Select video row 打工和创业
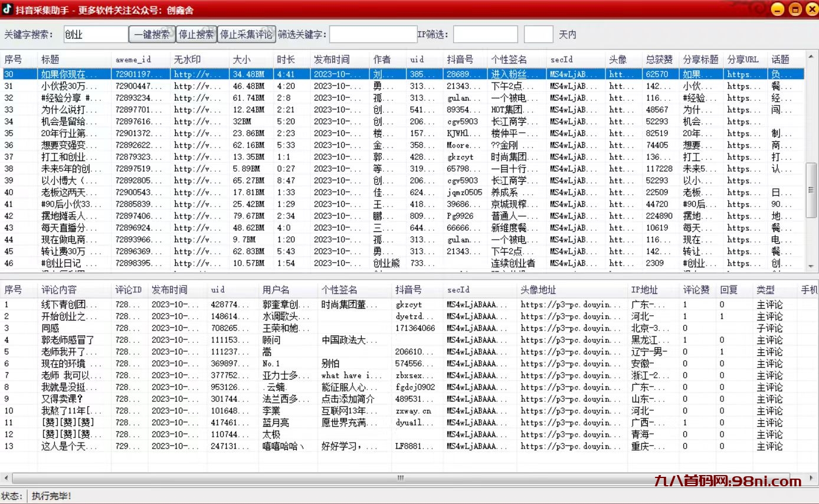This screenshot has height=504, width=819. pos(402,157)
